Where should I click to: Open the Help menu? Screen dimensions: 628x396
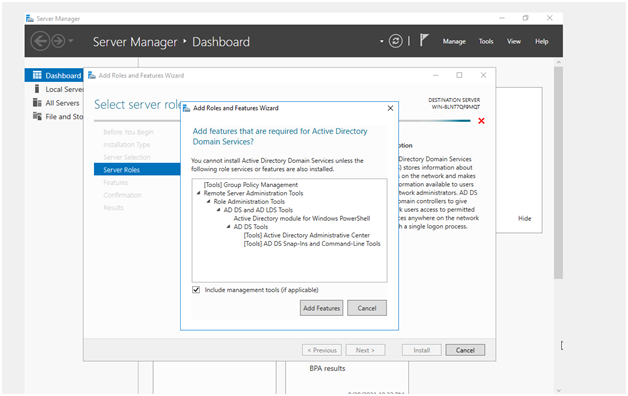coord(541,41)
